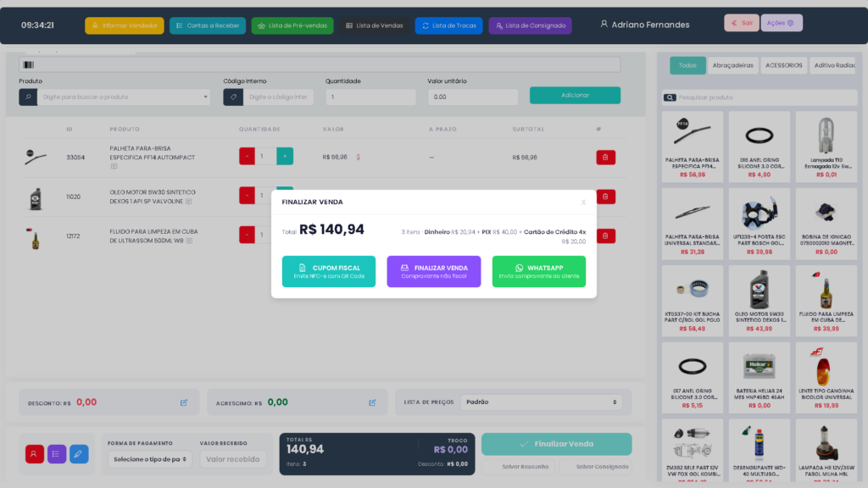Open Lista de Consignado
The image size is (868, 488).
point(531,25)
